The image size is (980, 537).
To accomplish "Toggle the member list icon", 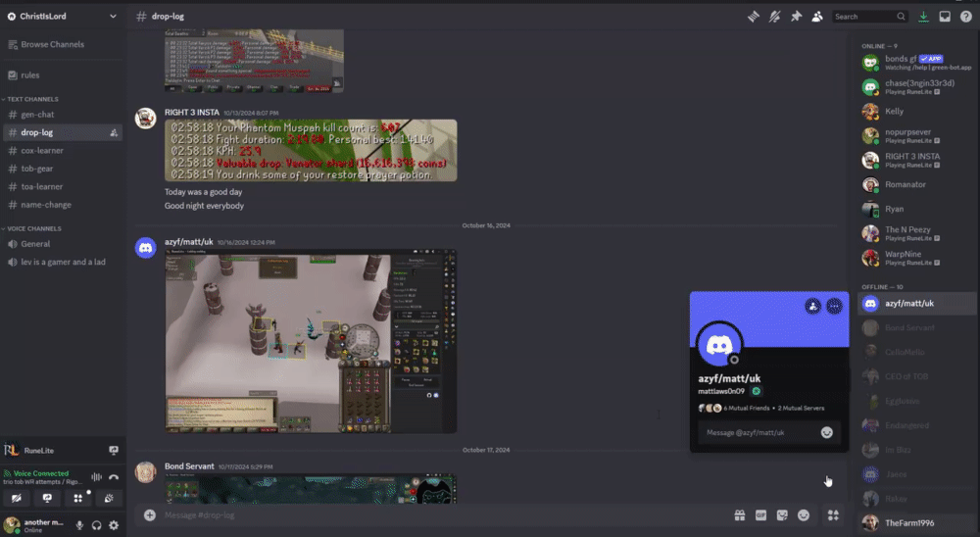I will (817, 17).
